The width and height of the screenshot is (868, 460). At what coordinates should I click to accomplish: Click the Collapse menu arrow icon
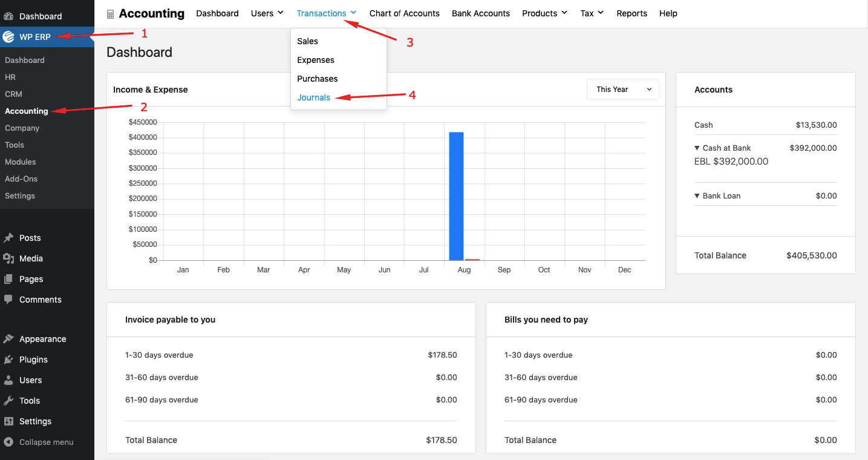8,442
